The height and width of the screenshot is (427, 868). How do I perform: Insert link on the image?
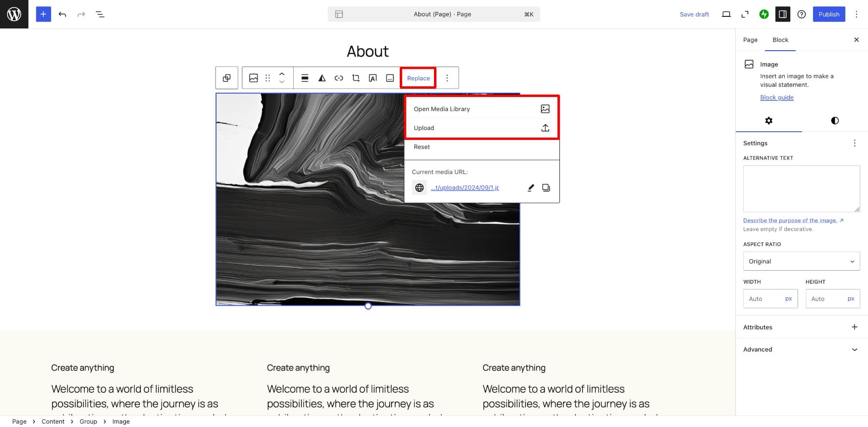(x=339, y=78)
